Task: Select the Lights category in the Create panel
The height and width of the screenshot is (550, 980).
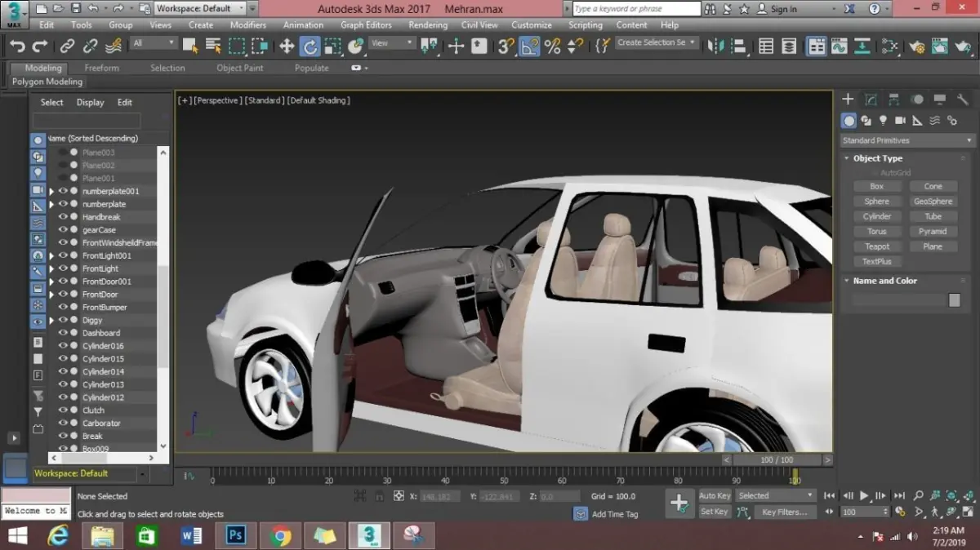Action: (x=883, y=121)
